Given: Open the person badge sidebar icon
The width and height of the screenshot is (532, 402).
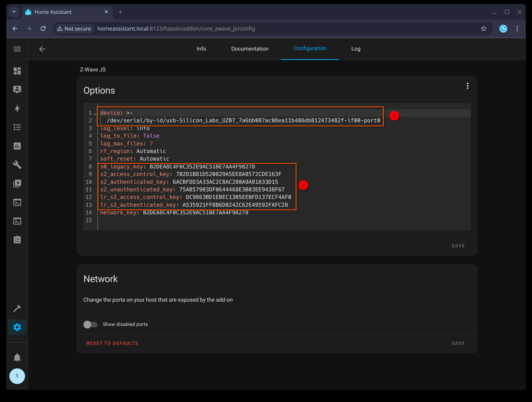Looking at the screenshot, I should (x=17, y=89).
